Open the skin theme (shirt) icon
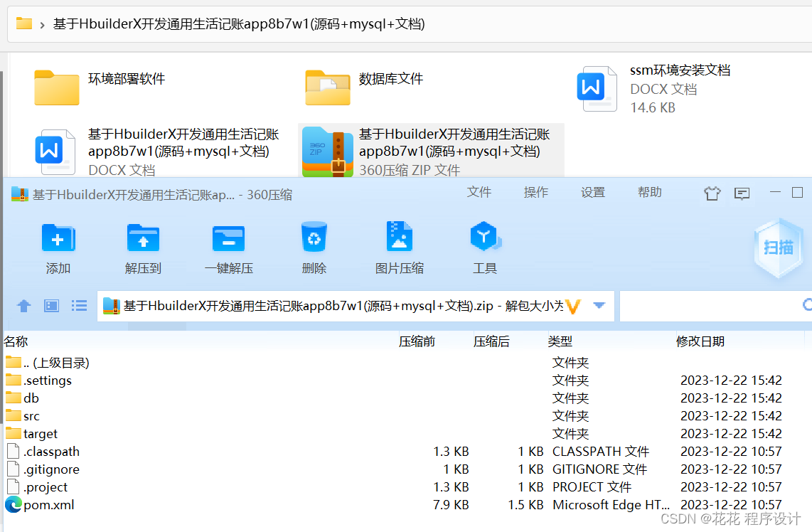 (x=712, y=193)
